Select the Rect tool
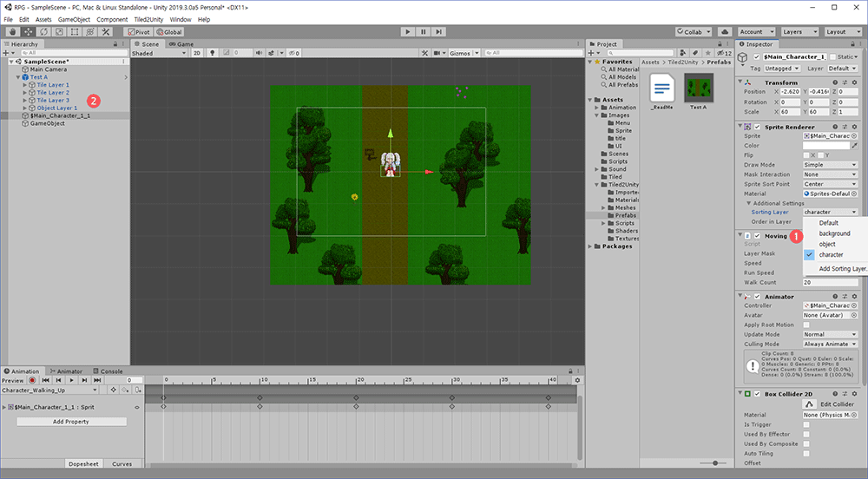 tap(74, 32)
